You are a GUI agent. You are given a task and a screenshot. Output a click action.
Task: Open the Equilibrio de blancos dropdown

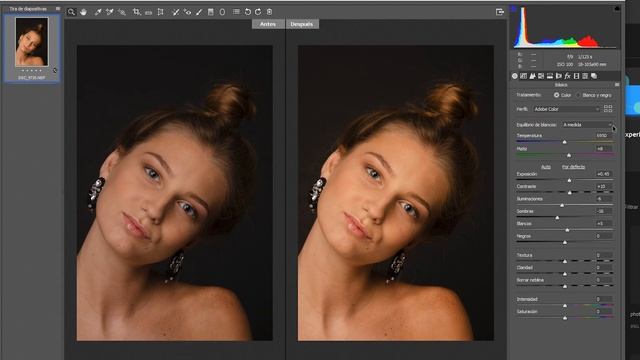pos(587,124)
